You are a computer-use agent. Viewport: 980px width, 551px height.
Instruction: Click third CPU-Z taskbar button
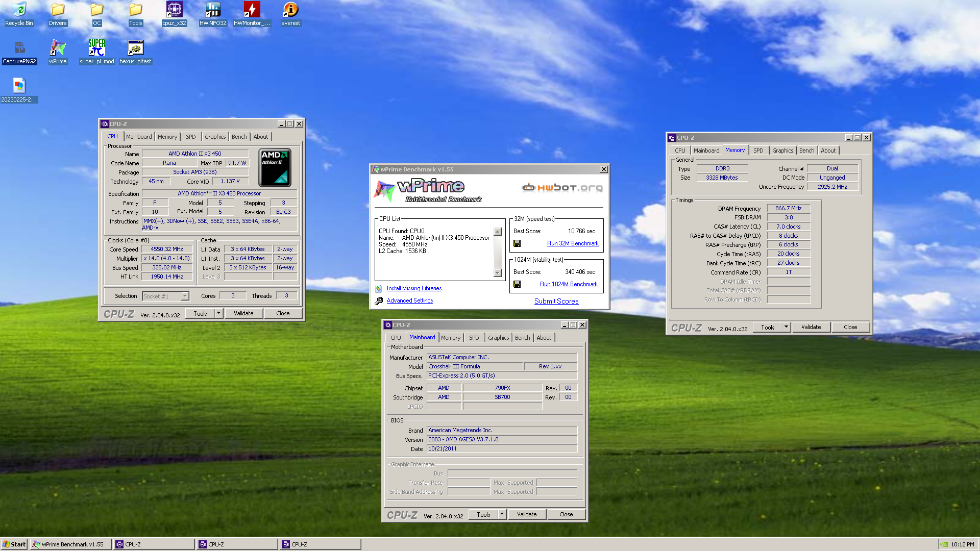point(320,544)
